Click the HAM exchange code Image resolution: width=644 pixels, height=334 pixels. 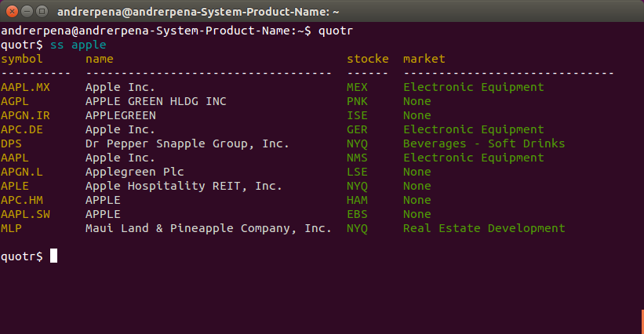pyautogui.click(x=357, y=200)
